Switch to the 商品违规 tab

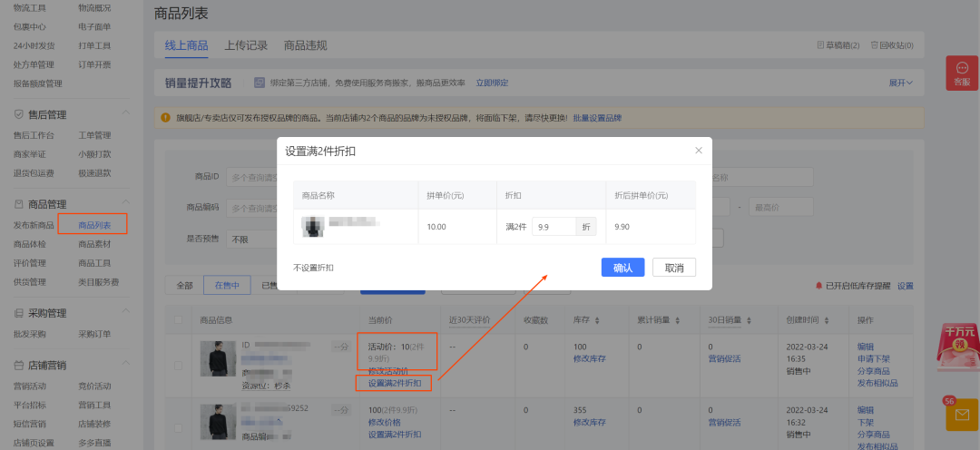pyautogui.click(x=306, y=45)
